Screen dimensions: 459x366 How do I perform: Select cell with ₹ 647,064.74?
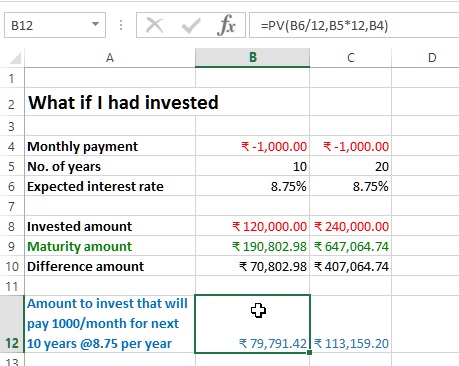tap(351, 246)
